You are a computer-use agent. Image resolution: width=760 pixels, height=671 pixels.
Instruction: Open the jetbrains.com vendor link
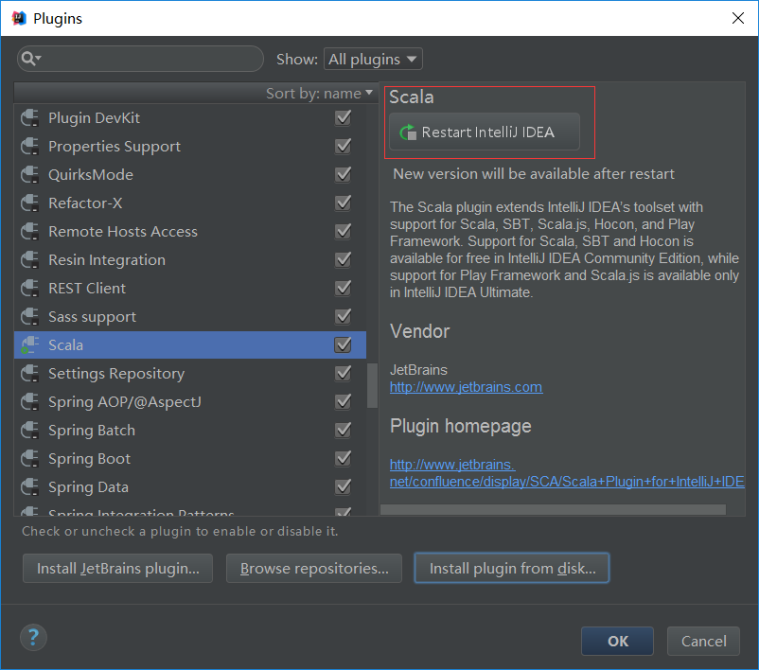(466, 387)
